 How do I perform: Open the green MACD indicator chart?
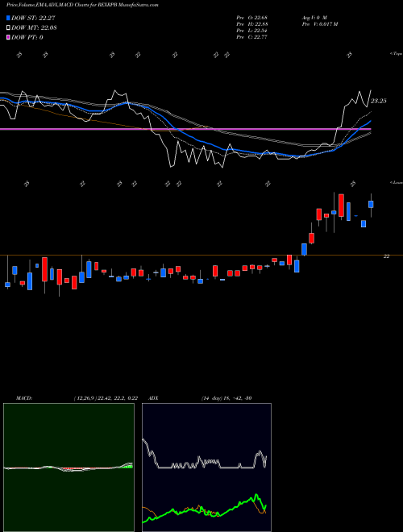(69, 468)
